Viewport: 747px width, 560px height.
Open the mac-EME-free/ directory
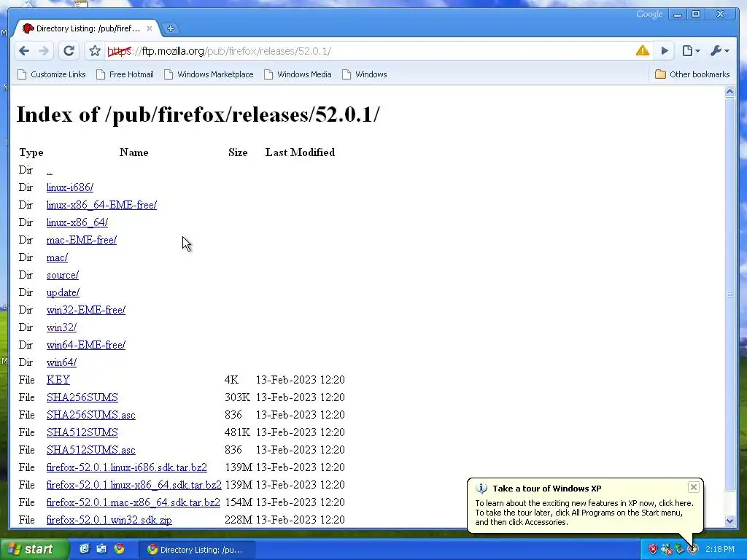[82, 240]
